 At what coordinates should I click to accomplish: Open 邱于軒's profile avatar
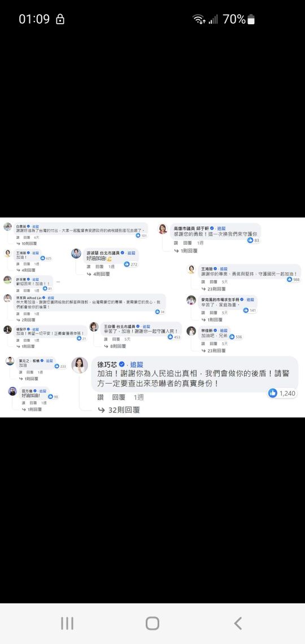click(x=163, y=229)
